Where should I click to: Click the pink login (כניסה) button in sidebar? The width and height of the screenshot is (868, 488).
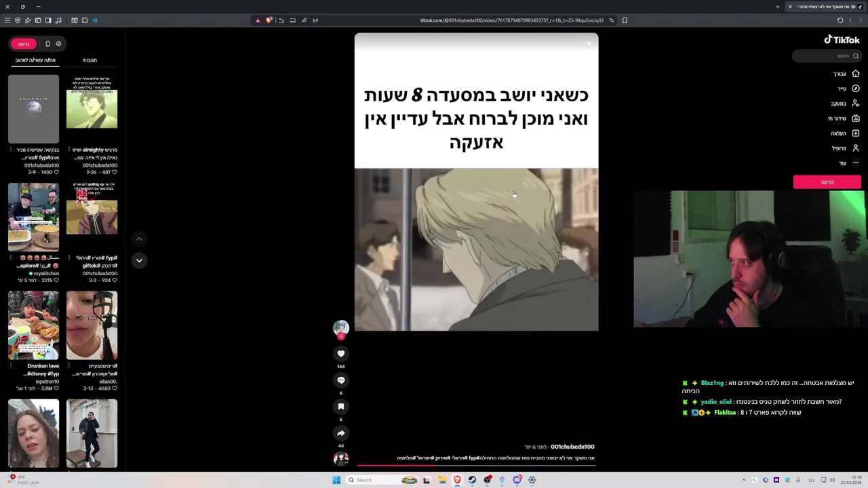coord(827,182)
